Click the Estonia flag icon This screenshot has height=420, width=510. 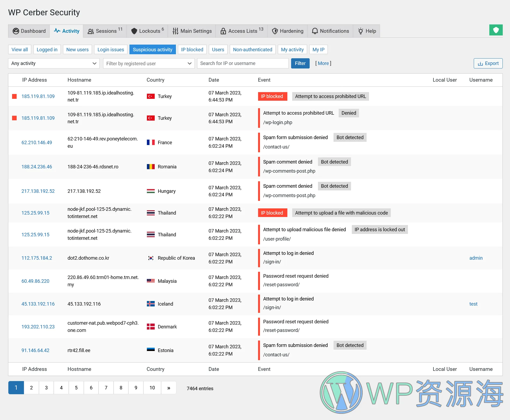click(151, 350)
